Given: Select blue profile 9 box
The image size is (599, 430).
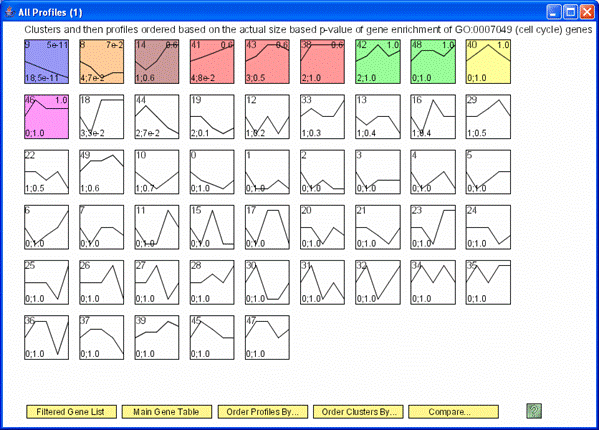Looking at the screenshot, I should tap(47, 61).
